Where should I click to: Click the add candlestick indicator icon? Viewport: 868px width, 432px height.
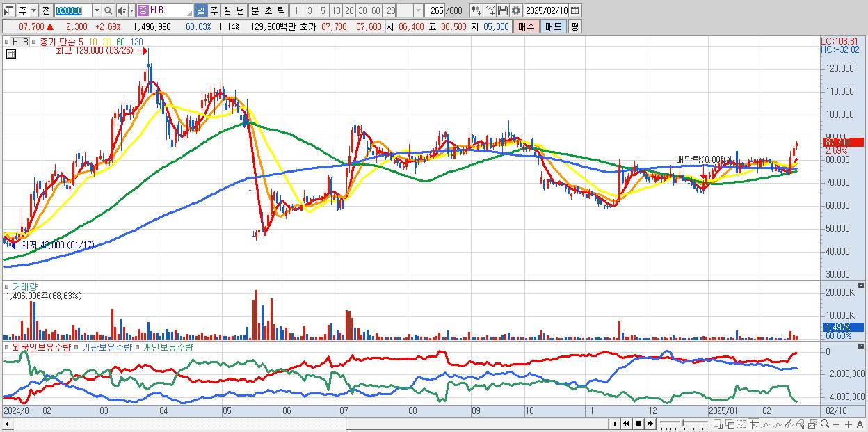click(476, 10)
